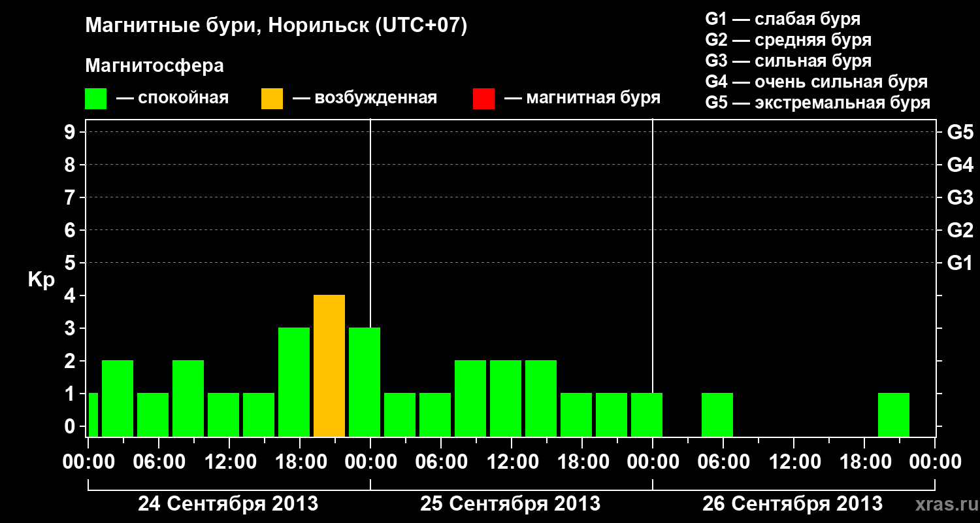Image resolution: width=980 pixels, height=523 pixels.
Task: Select the 26 Сентября bar near 06:00
Action: (x=717, y=414)
